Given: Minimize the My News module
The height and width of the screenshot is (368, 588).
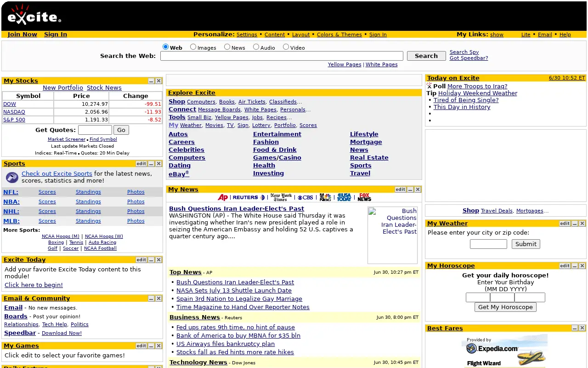Looking at the screenshot, I should [x=410, y=190].
